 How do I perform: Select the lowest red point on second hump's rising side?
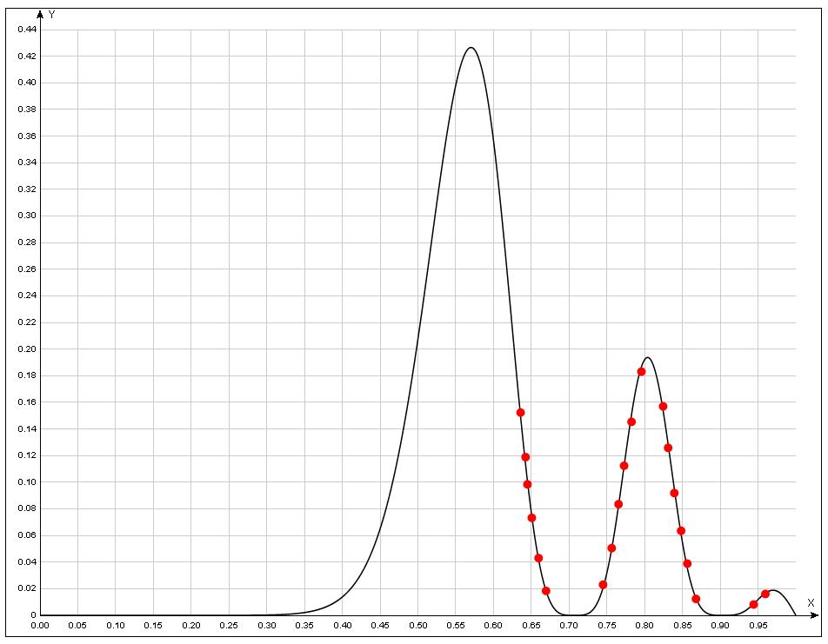pyautogui.click(x=603, y=585)
